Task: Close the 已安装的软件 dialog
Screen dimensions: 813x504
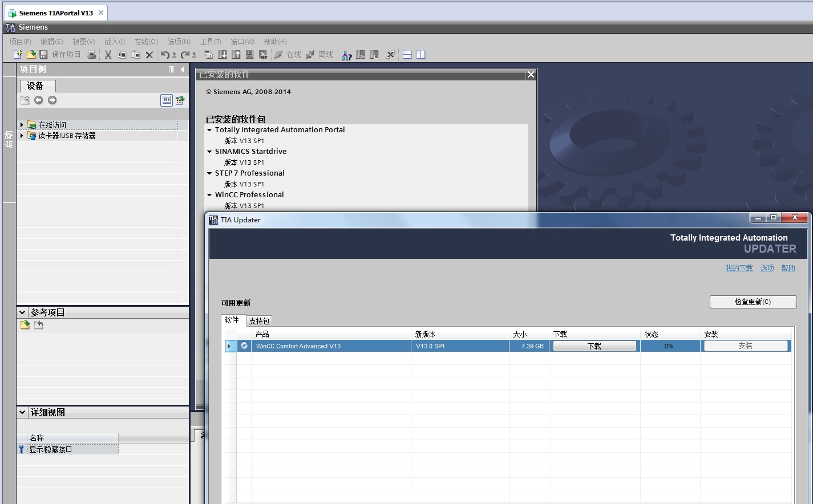Action: coord(531,75)
